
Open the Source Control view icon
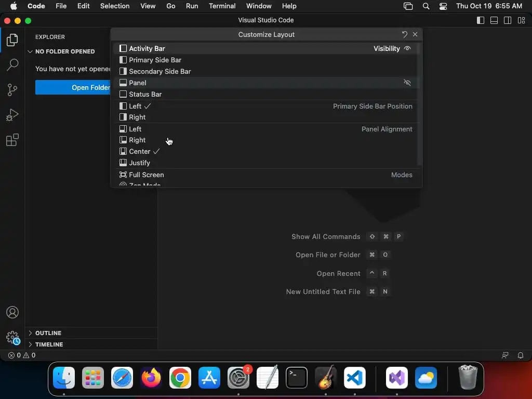(x=12, y=90)
